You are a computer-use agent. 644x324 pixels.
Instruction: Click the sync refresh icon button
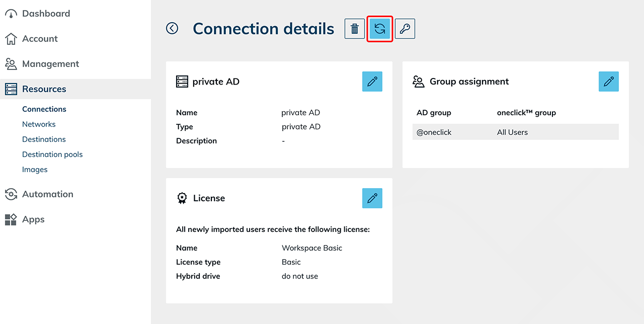(380, 29)
